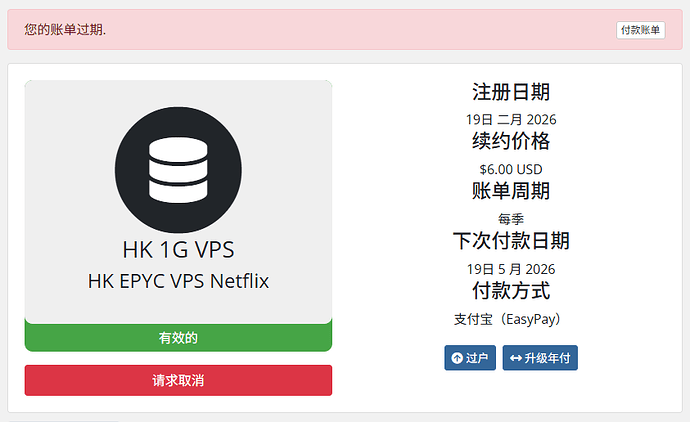Click the HK EPYC VPS Netflix subtitle
The height and width of the screenshot is (422, 690).
point(178,281)
